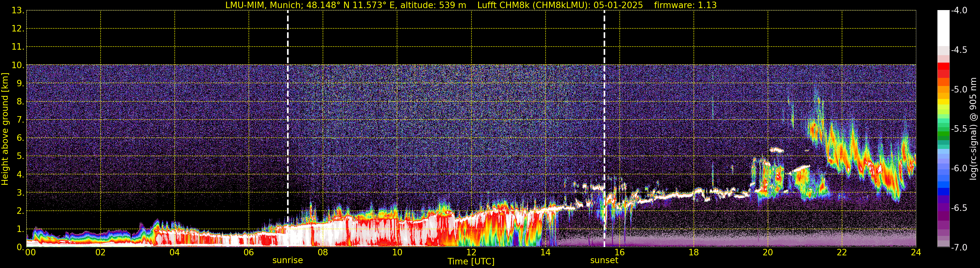Click the green segment of the colorbar
This screenshot has width=980, height=268.
944,134
